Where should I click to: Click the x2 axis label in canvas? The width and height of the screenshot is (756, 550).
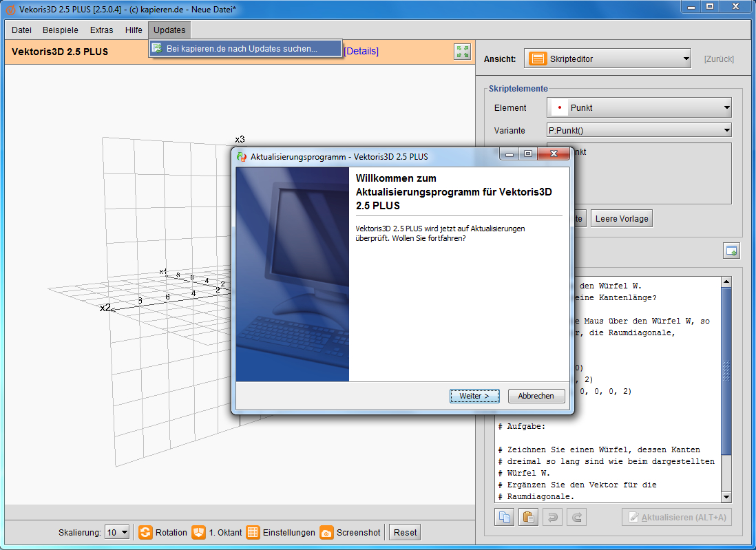(x=105, y=308)
